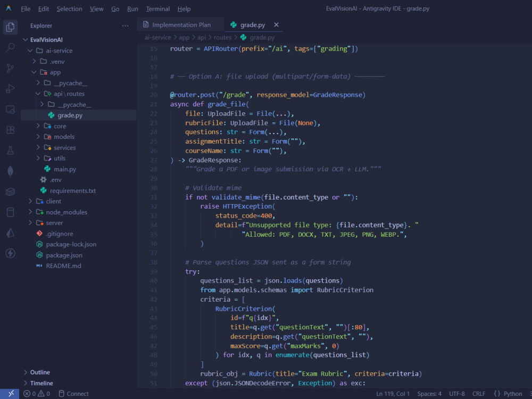
Task: Open the database cylinder view
Action: point(10,212)
